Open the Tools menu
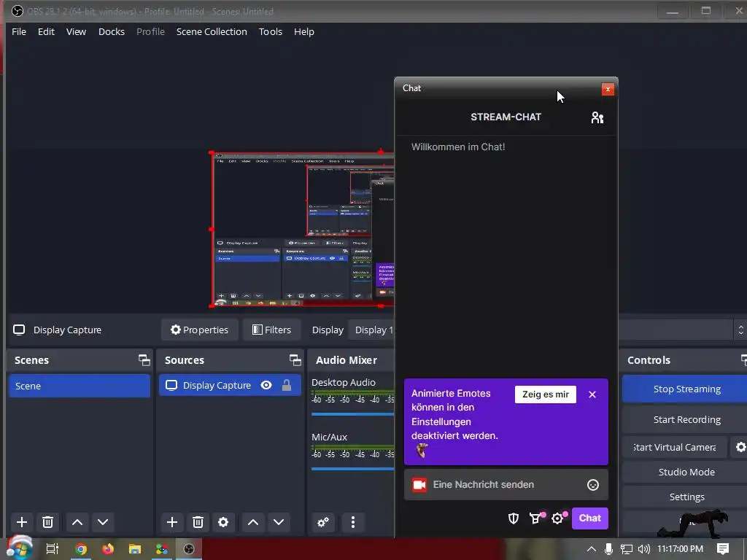 (x=270, y=31)
